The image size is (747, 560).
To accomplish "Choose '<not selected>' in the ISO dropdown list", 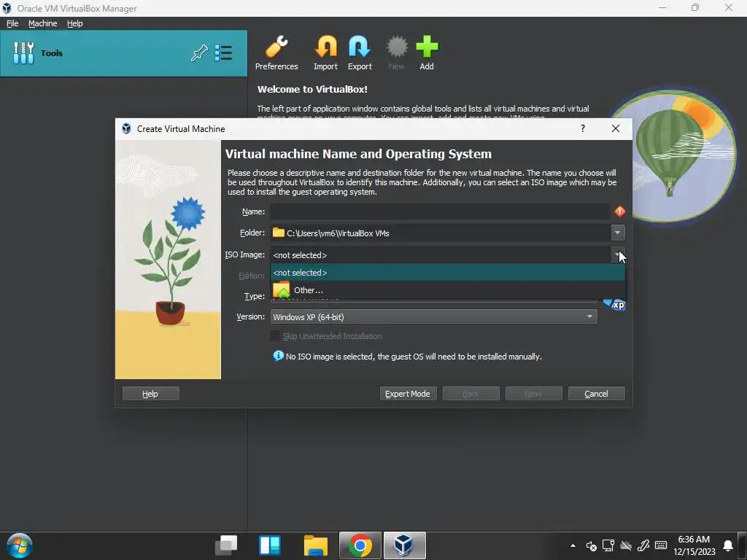I will coord(448,273).
